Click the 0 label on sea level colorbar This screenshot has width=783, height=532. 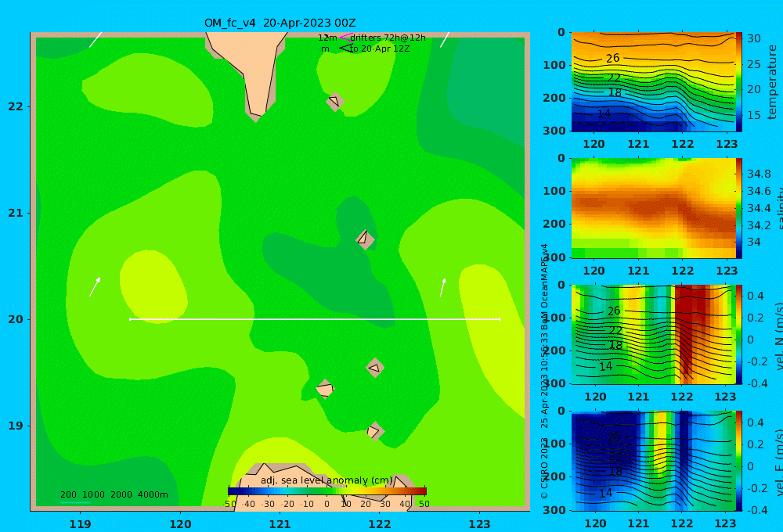click(x=327, y=504)
